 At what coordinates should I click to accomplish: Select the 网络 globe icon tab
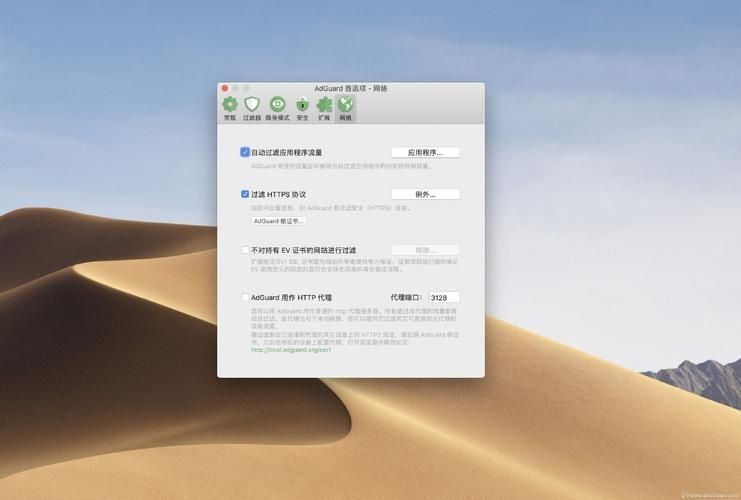coord(345,108)
